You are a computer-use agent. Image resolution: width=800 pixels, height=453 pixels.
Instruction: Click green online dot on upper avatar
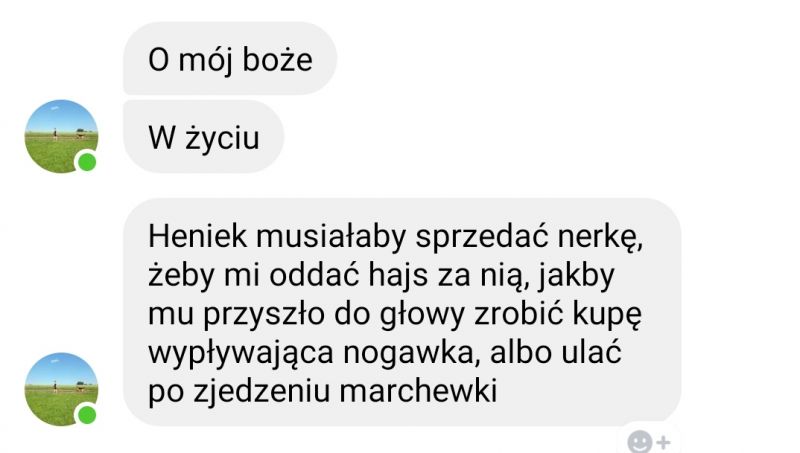tap(87, 162)
